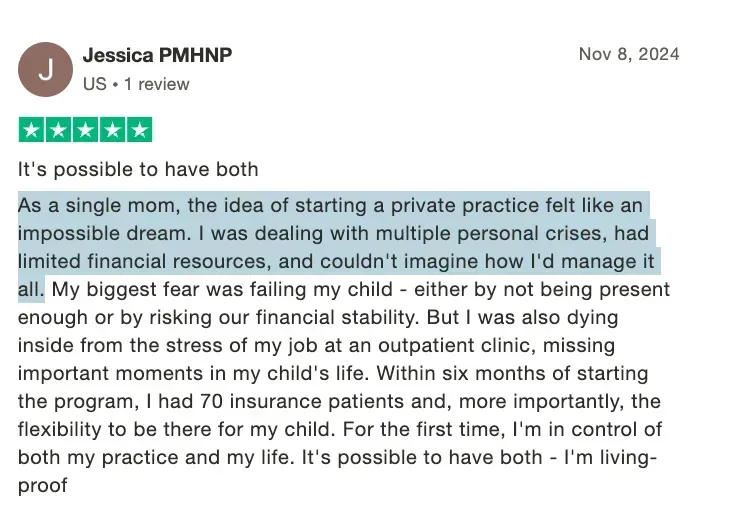This screenshot has width=738, height=521.
Task: Click the "J" reviewer avatar circle
Action: (x=46, y=69)
